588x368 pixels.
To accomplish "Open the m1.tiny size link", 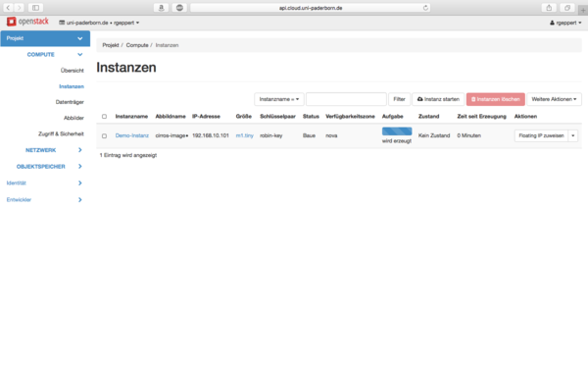I will tap(244, 135).
